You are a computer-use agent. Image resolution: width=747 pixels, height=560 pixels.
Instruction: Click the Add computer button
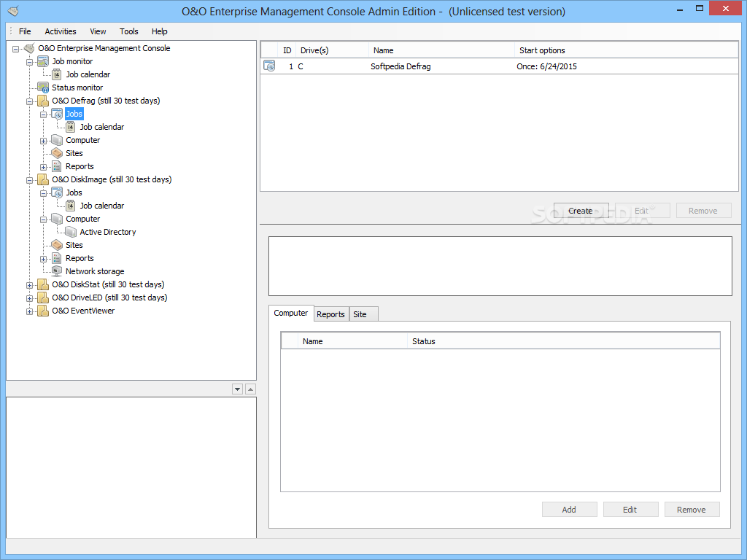[569, 510]
